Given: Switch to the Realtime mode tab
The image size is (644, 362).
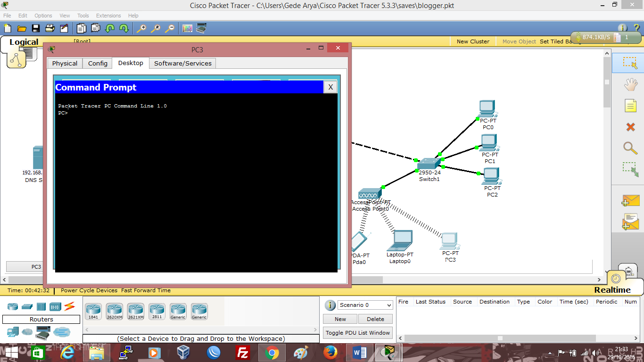Looking at the screenshot, I should 612,290.
